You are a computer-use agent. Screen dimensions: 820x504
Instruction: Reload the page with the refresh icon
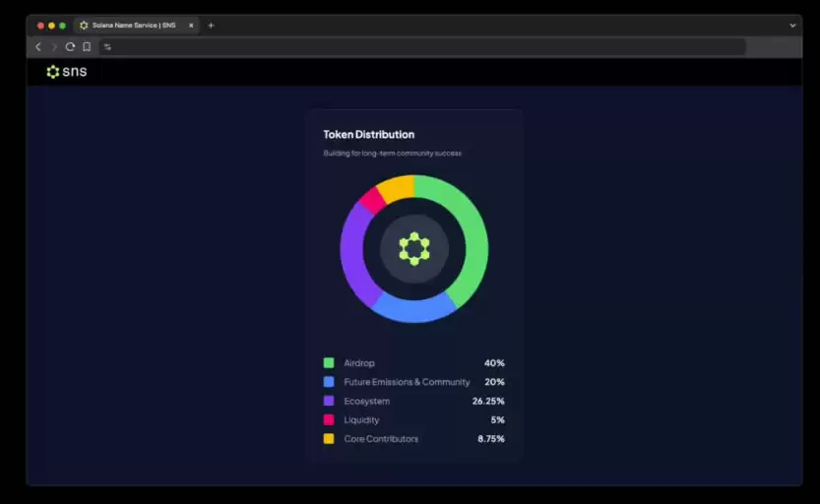[70, 46]
